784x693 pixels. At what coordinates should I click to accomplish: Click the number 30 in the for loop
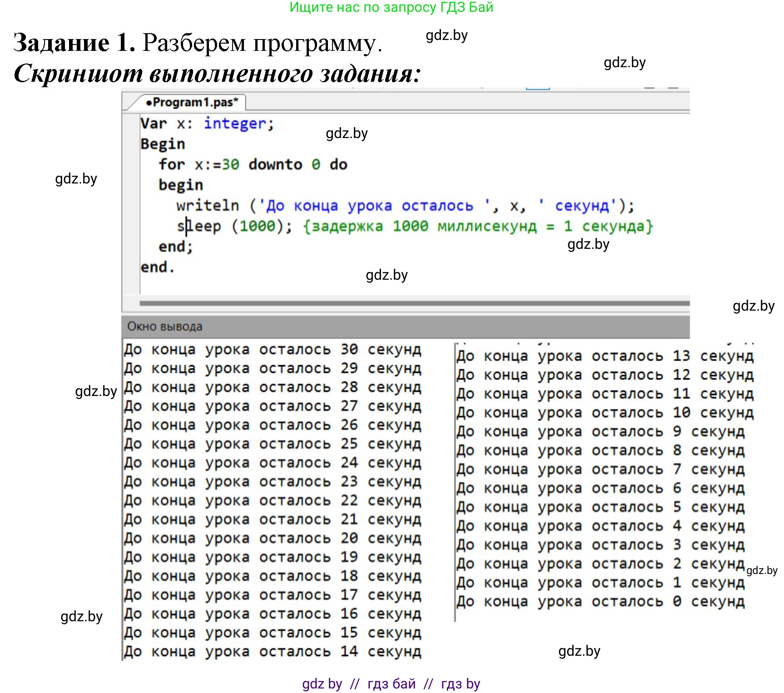point(230,164)
